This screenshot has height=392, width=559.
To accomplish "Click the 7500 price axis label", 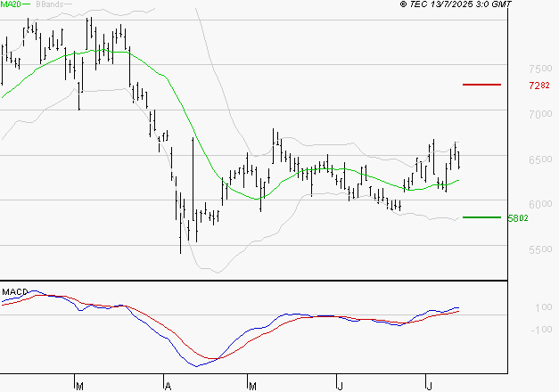I will click(539, 69).
